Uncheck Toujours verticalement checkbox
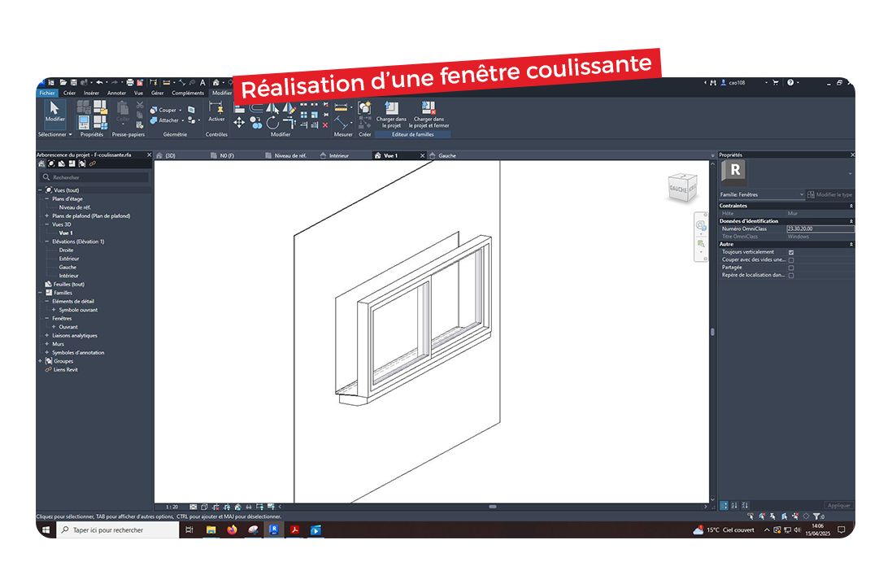The image size is (892, 588). click(791, 252)
